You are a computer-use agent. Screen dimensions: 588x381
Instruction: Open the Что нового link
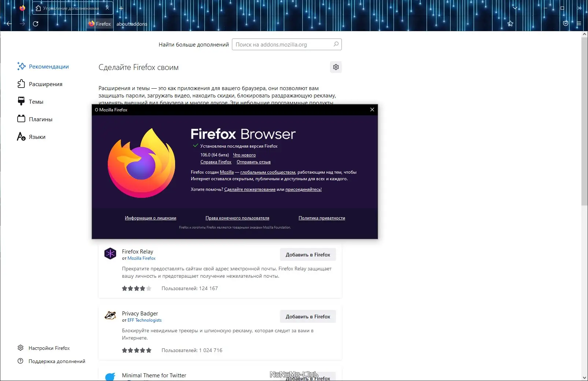point(244,155)
